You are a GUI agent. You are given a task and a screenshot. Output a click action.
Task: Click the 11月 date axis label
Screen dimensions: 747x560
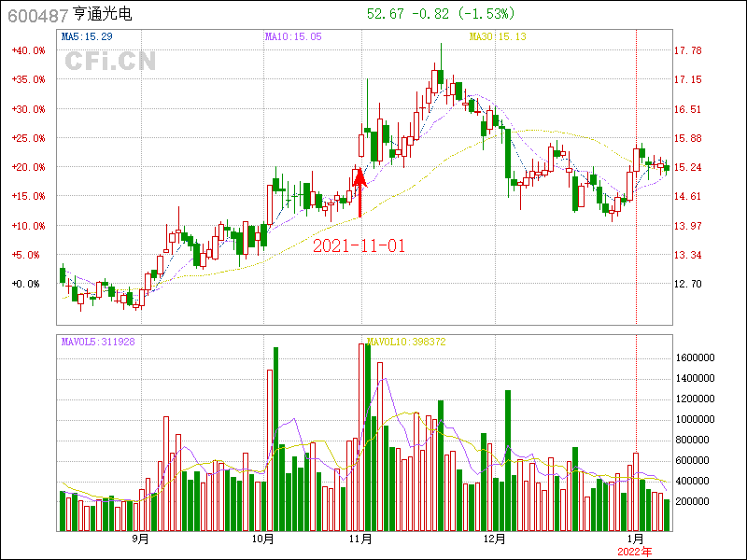[360, 539]
